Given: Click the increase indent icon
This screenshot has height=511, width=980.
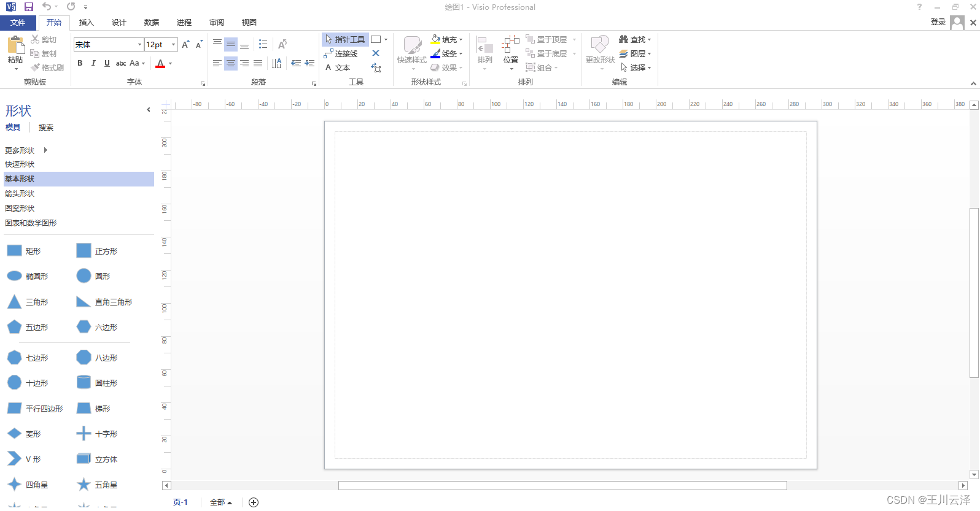Looking at the screenshot, I should [x=309, y=63].
